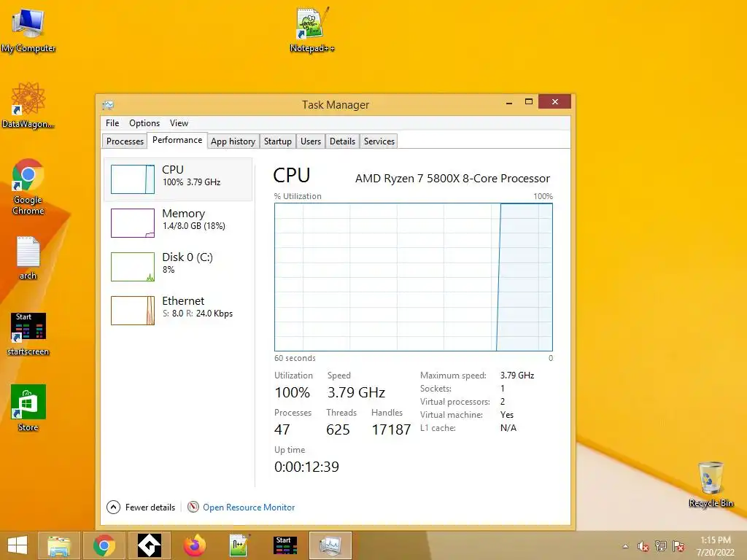This screenshot has height=560, width=747.
Task: Click the Processes count 47
Action: click(x=282, y=429)
